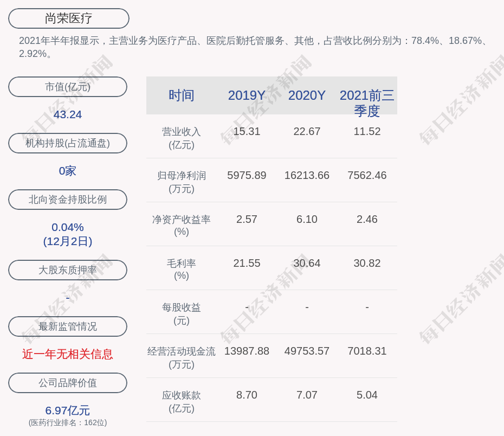Click the 0.04% northbound holding value

pyautogui.click(x=68, y=227)
